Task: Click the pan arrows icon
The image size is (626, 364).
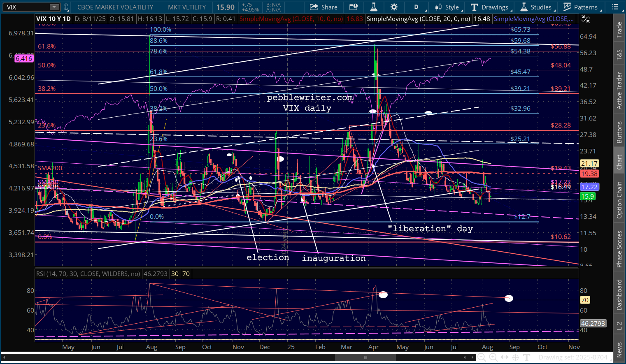Action: pos(504,357)
